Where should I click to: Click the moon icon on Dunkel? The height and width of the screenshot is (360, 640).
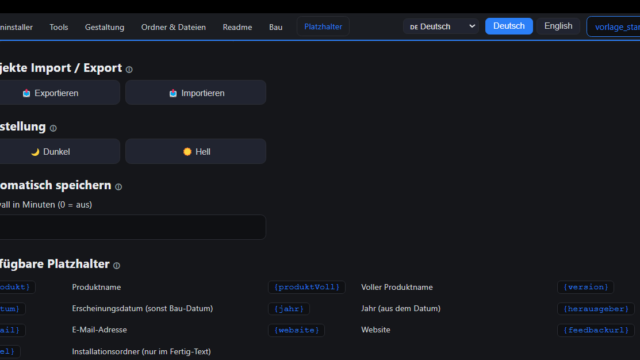click(x=35, y=152)
